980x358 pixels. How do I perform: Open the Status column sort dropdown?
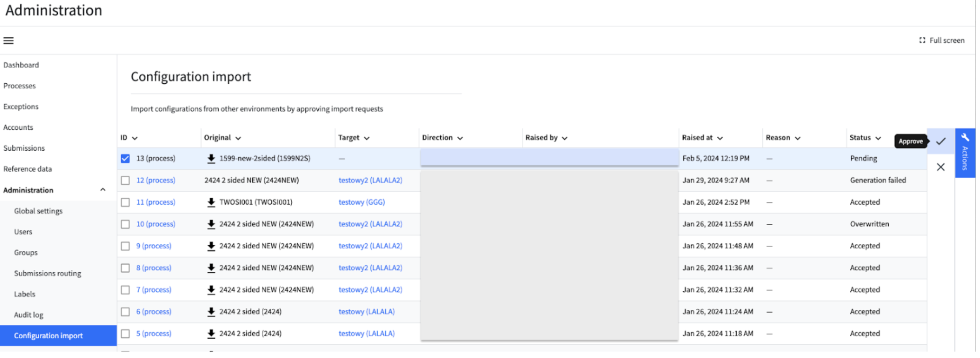878,138
